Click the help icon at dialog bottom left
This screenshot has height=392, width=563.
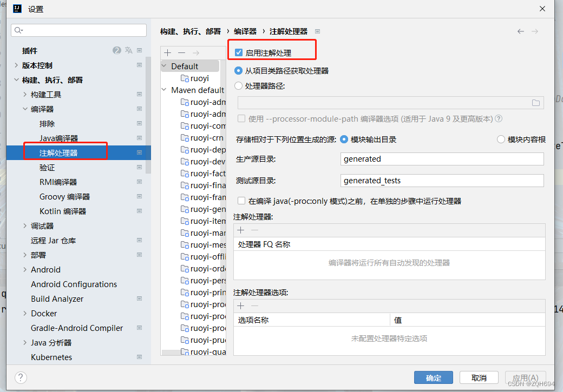[20, 377]
